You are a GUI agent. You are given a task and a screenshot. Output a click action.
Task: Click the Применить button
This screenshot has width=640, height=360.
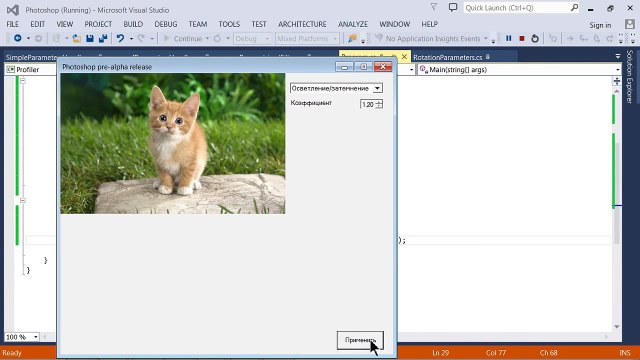360,340
